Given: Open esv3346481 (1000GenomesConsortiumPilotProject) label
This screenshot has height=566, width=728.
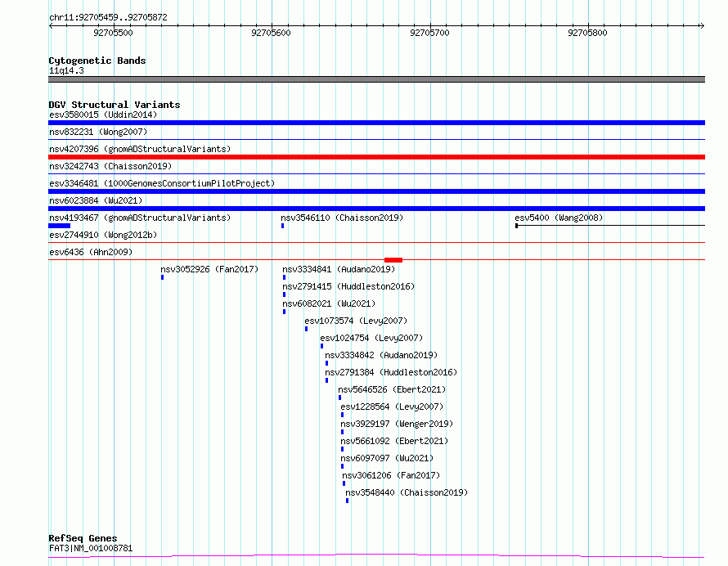Looking at the screenshot, I should point(162,183).
